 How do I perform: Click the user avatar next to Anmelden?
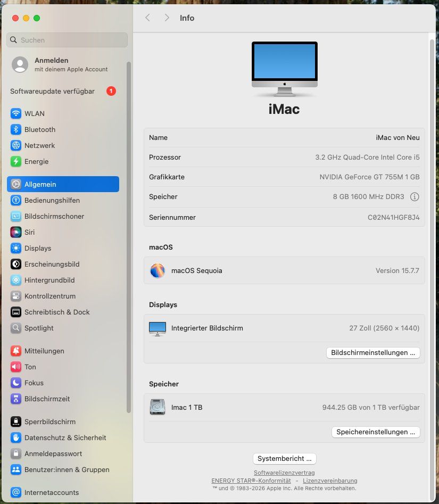(x=20, y=64)
